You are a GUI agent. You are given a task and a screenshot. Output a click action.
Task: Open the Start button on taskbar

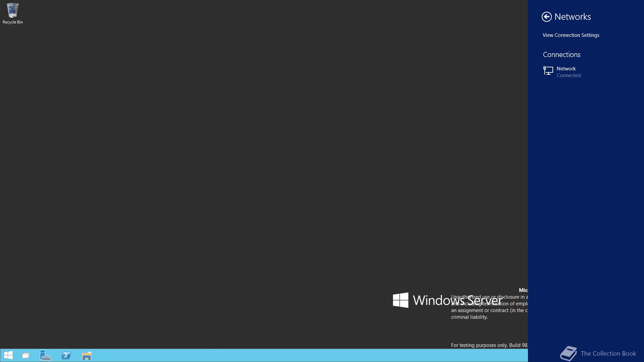point(8,355)
